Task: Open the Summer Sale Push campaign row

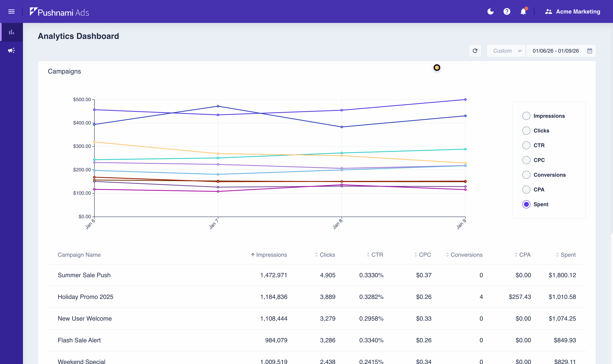Action: coord(84,275)
